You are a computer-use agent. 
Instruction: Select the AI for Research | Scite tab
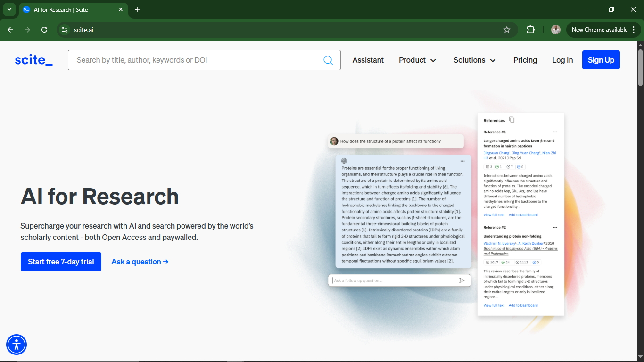pyautogui.click(x=73, y=9)
